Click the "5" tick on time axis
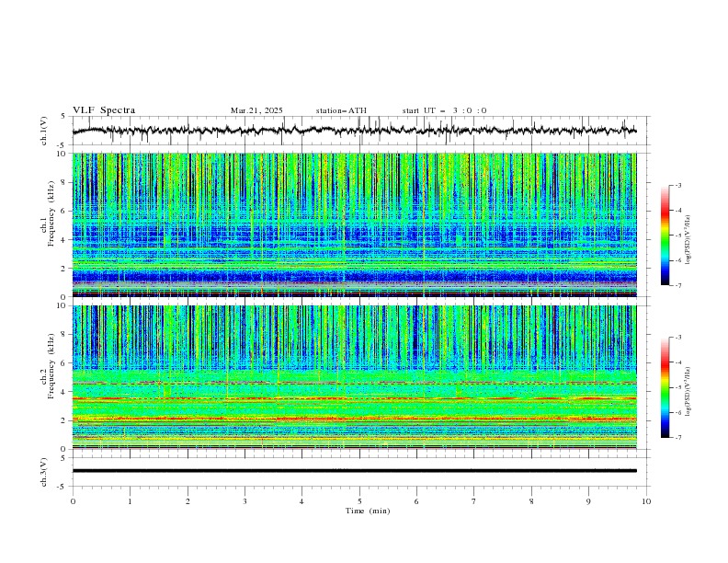Screen dimensions: 728x563 359,501
